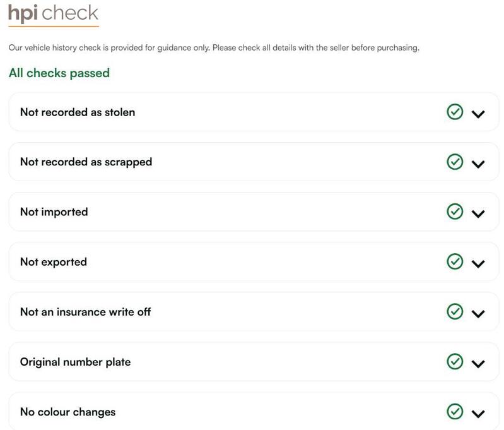Click the hpi check logo
The image size is (504, 430).
(x=54, y=15)
